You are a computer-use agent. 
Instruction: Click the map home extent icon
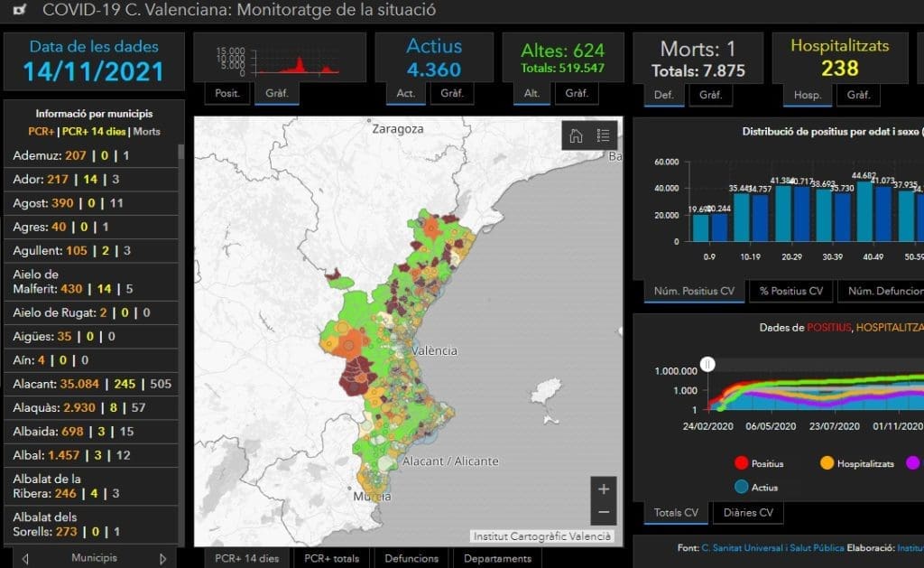tap(576, 136)
